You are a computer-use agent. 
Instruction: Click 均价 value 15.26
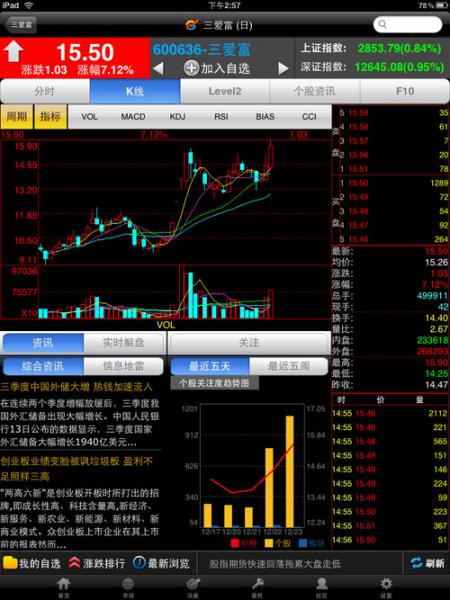click(x=437, y=262)
